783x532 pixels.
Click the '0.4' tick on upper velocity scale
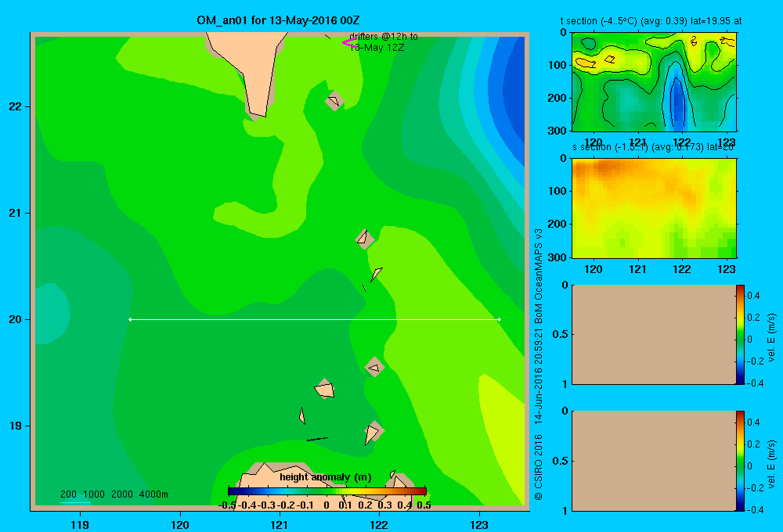[753, 296]
